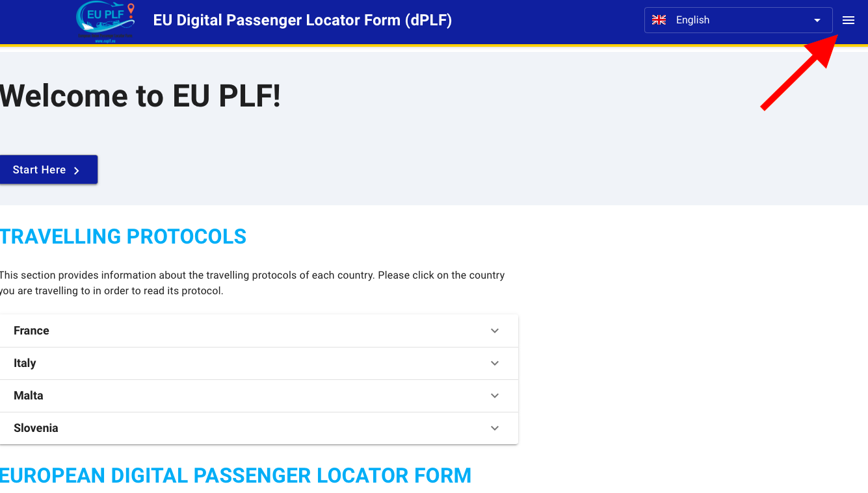Expand the France travel protocol
Viewport: 868px width, 493px height.
click(260, 331)
